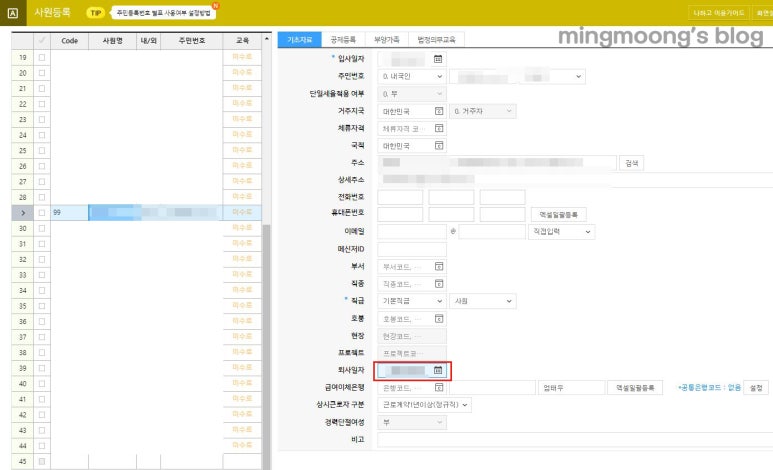Switch to the 부양가족 tab
773x470 pixels.
pyautogui.click(x=387, y=39)
